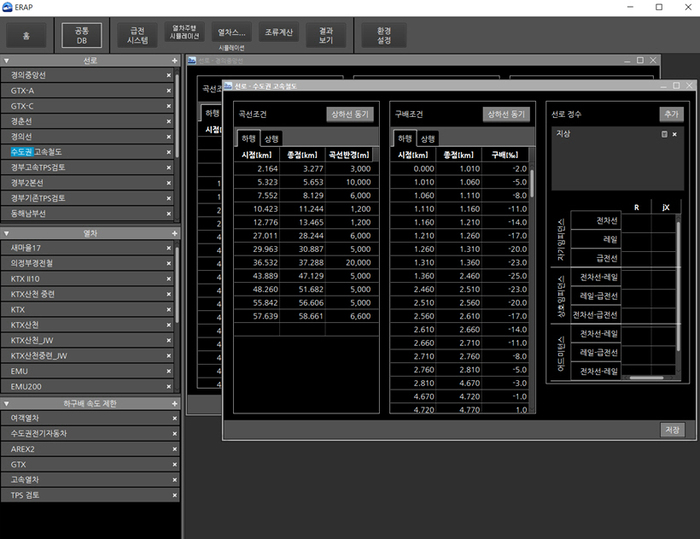Add entry in 하구배 속도 제한 section

(174, 403)
